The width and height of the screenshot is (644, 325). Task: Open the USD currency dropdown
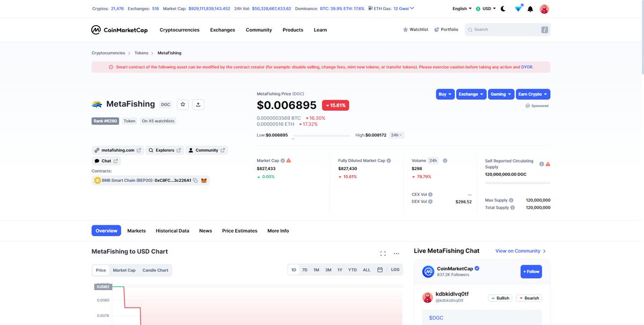pos(486,9)
